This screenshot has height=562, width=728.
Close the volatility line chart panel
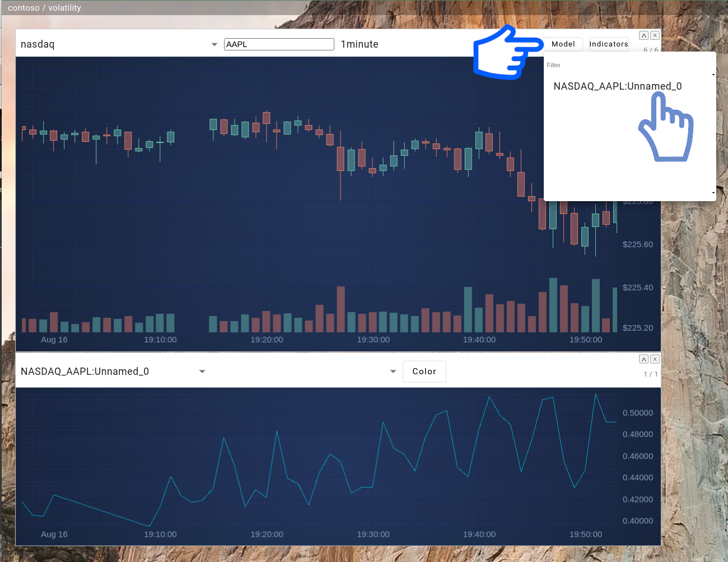coord(655,359)
